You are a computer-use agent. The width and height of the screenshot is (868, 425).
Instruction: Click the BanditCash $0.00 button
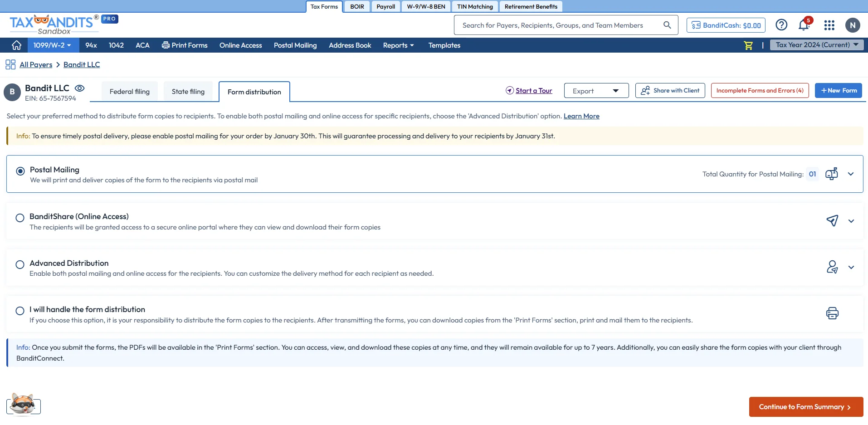pyautogui.click(x=726, y=25)
